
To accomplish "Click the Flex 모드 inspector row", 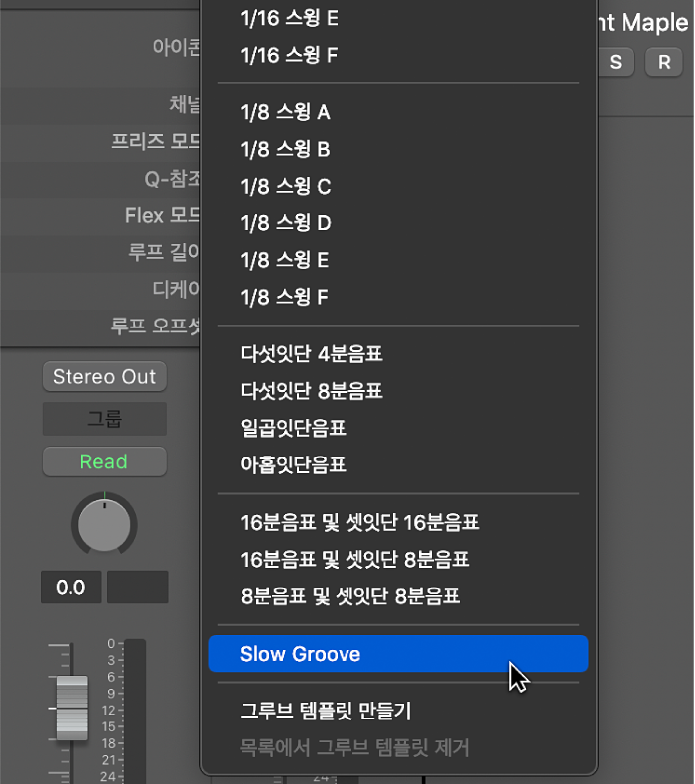I will click(100, 216).
